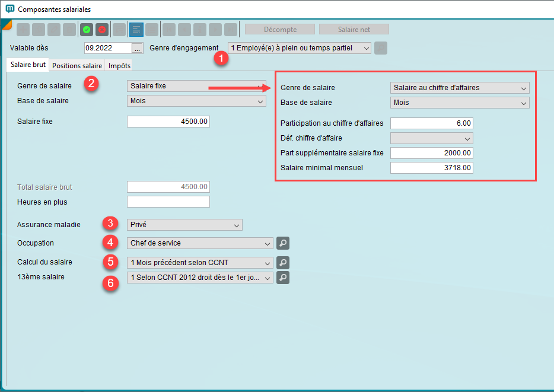Switch to the Positions salaire tab

click(77, 65)
